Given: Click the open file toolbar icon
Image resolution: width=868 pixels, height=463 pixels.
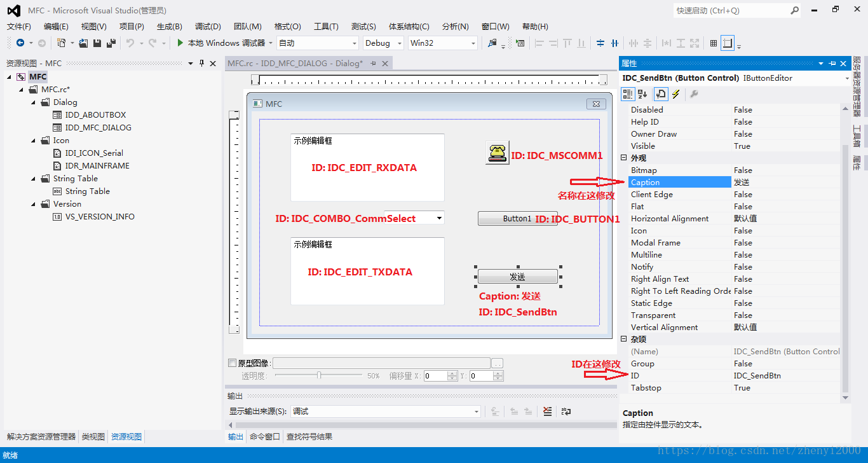Looking at the screenshot, I should tap(83, 43).
